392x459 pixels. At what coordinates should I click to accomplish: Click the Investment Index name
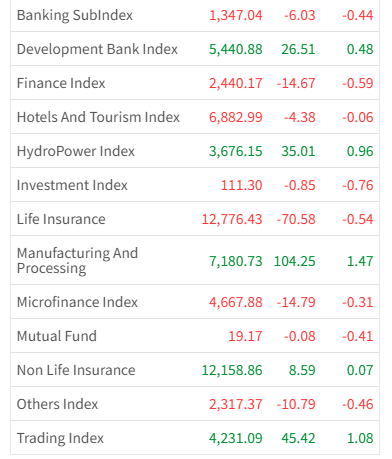(72, 185)
